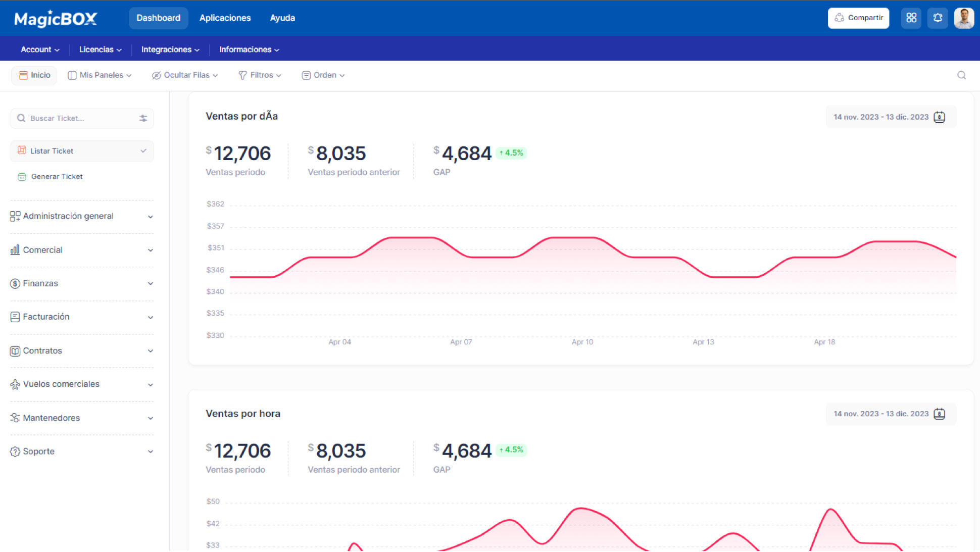Expand Facturación section chevron
This screenshot has height=552, width=980.
tap(151, 317)
